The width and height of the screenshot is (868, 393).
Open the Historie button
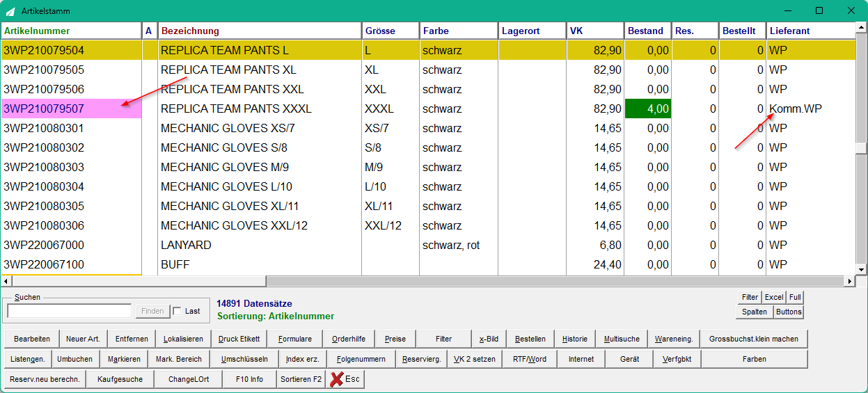tap(575, 339)
